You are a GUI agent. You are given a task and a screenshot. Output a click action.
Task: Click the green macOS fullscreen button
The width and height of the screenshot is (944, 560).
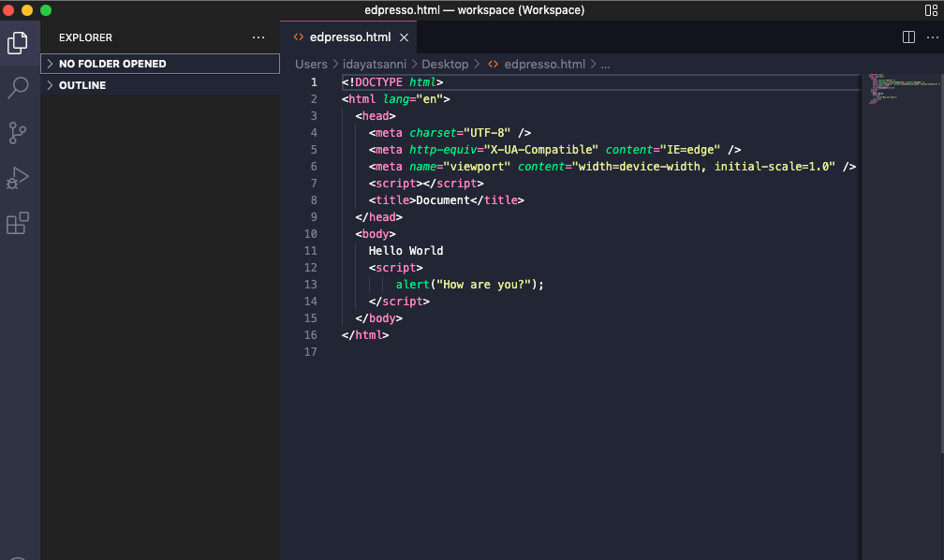[46, 10]
